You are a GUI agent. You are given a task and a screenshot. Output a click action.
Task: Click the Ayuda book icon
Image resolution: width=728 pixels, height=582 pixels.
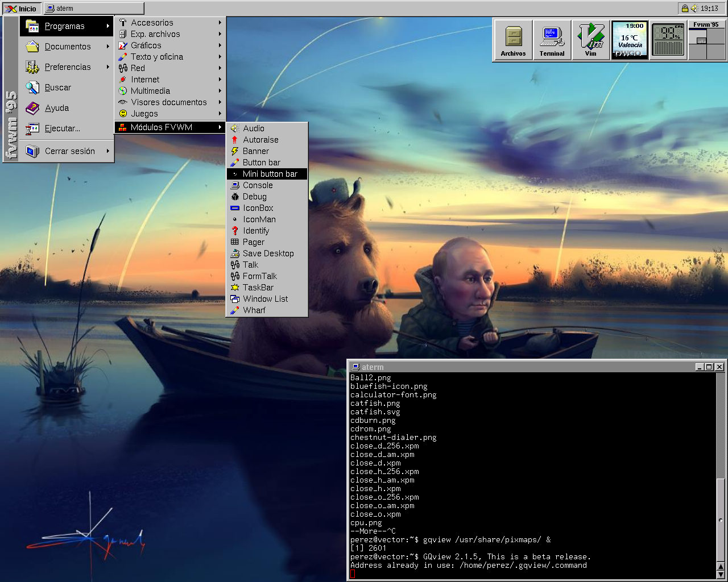[x=32, y=108]
